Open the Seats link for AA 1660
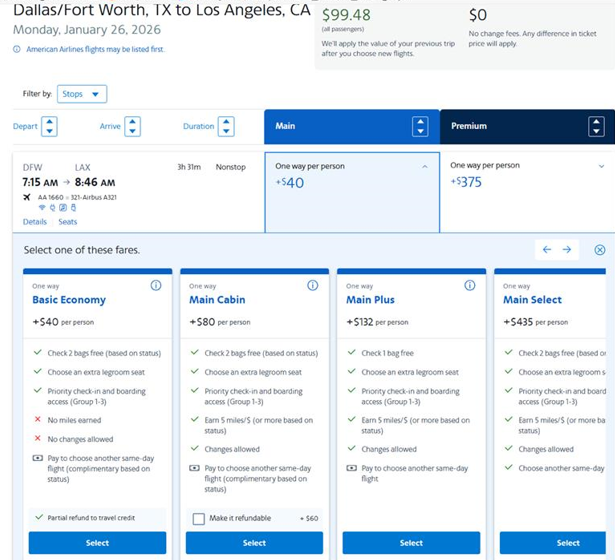 click(x=67, y=222)
